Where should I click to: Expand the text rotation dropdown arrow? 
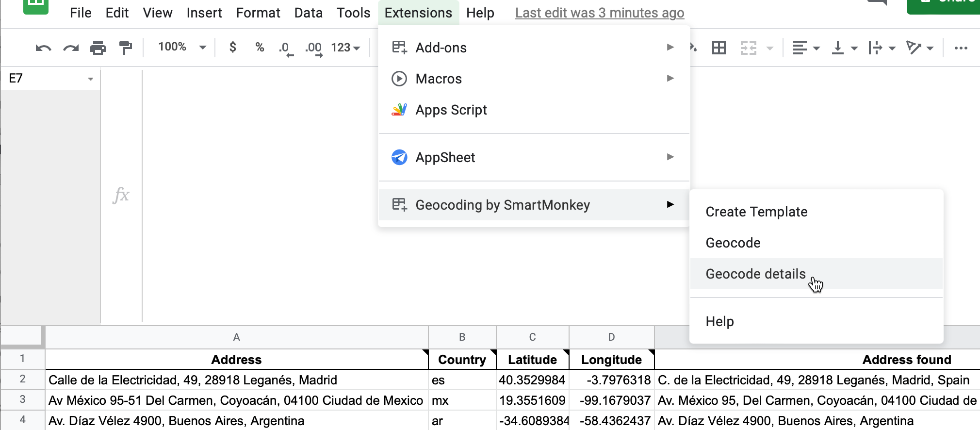tap(930, 48)
